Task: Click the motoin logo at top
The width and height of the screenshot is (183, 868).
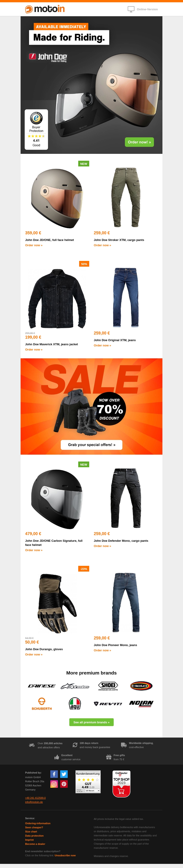Action: [45, 9]
